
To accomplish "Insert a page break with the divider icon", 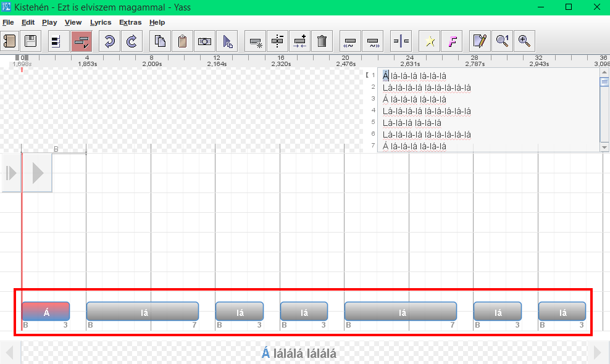I will coord(401,41).
